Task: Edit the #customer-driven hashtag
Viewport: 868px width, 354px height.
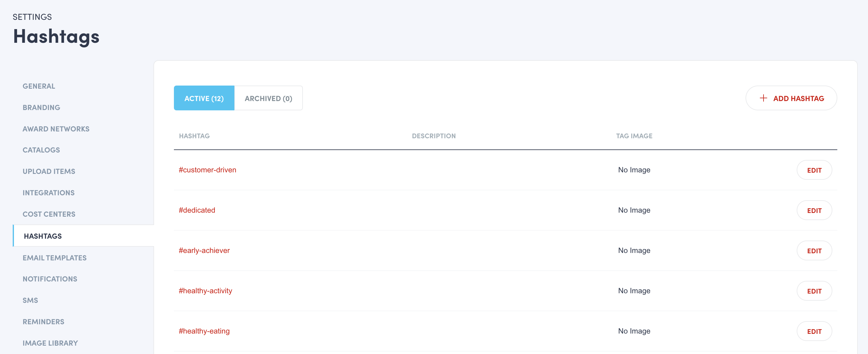Action: click(814, 170)
